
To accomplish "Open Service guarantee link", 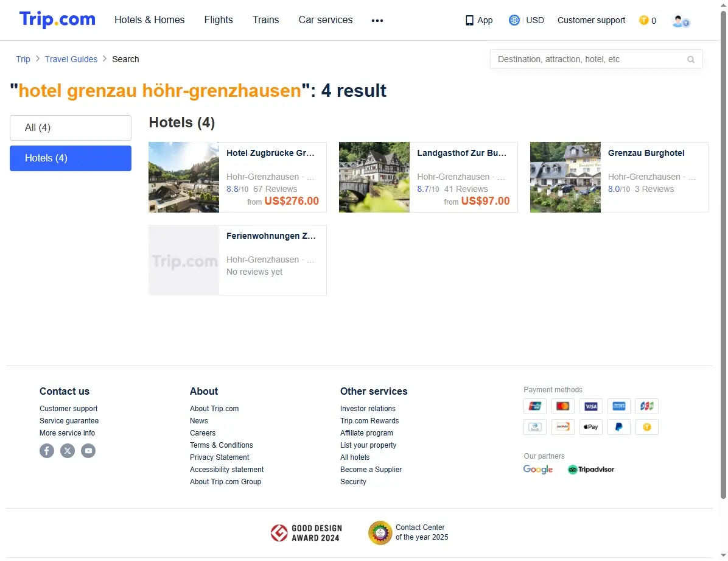I will (69, 421).
